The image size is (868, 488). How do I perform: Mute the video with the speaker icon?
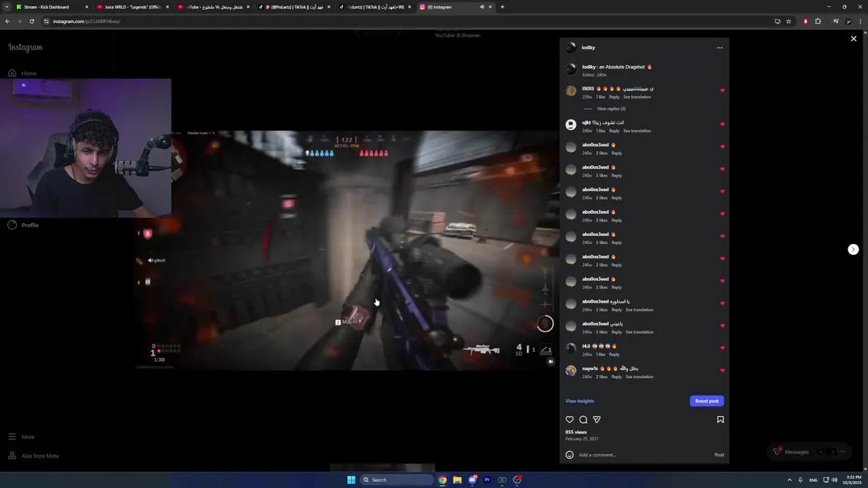point(551,361)
